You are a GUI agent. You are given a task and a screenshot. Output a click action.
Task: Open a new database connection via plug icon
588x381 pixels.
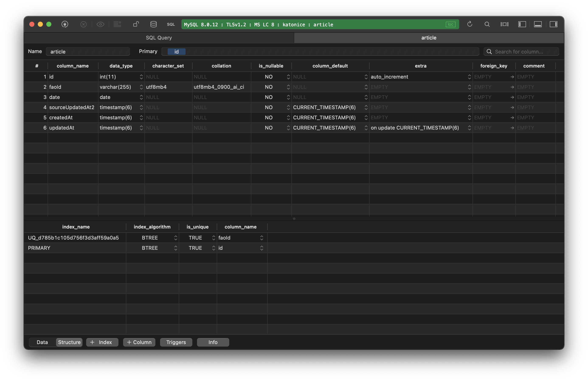[x=65, y=24]
